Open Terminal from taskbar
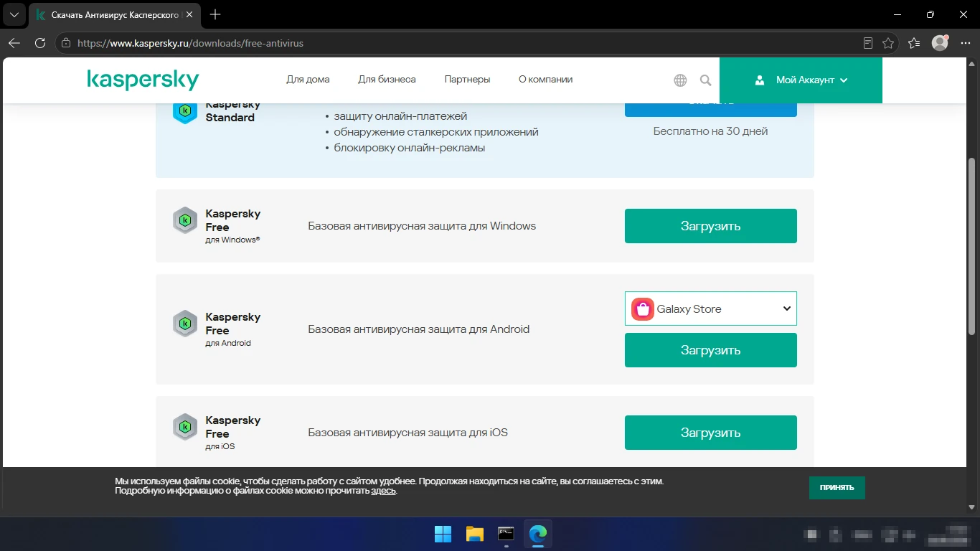This screenshot has width=980, height=551. pos(507,534)
